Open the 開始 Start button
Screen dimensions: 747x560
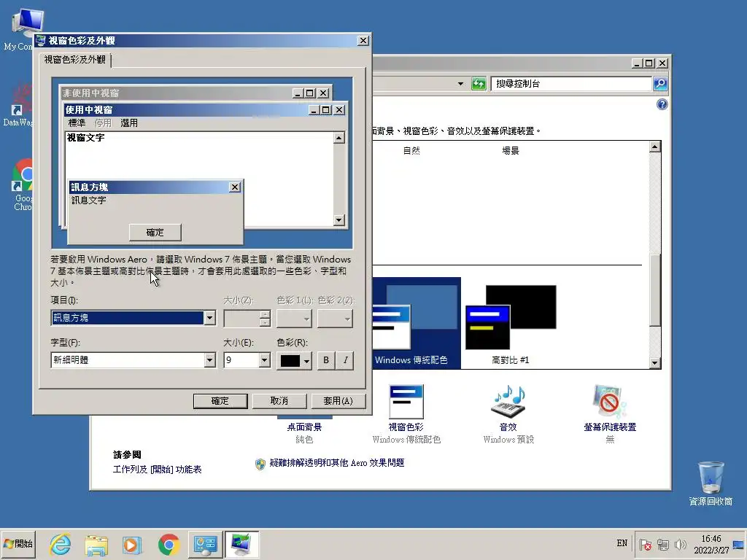pos(18,544)
